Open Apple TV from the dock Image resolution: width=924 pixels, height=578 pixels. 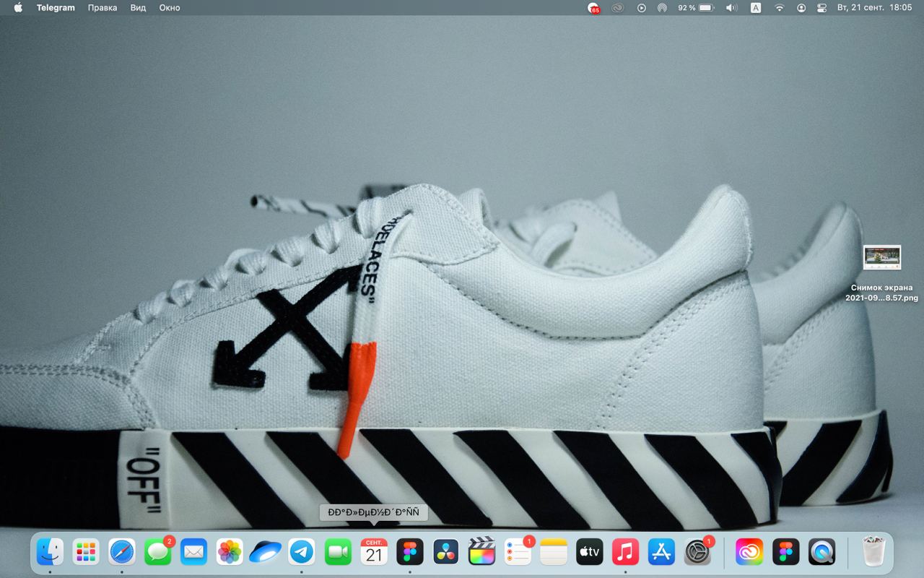point(590,552)
